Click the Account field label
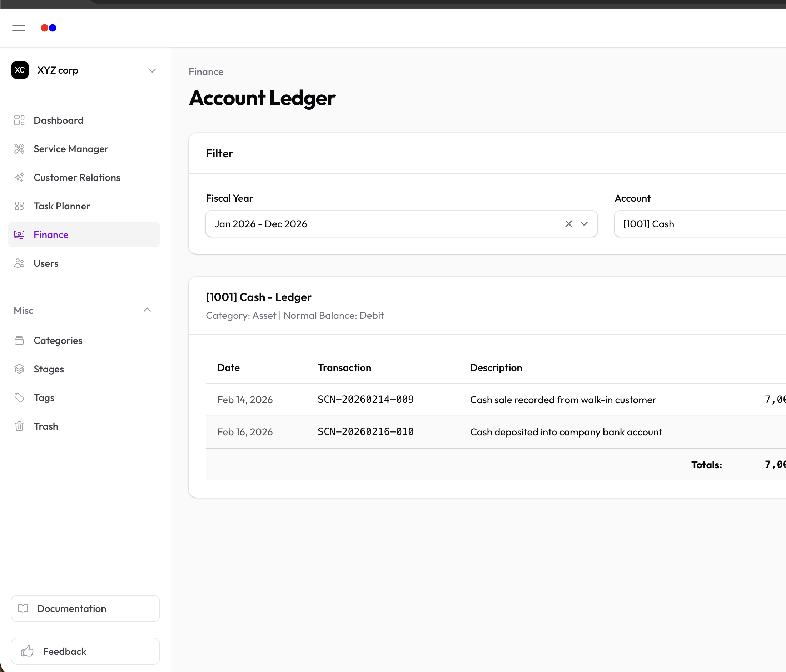 pos(632,198)
